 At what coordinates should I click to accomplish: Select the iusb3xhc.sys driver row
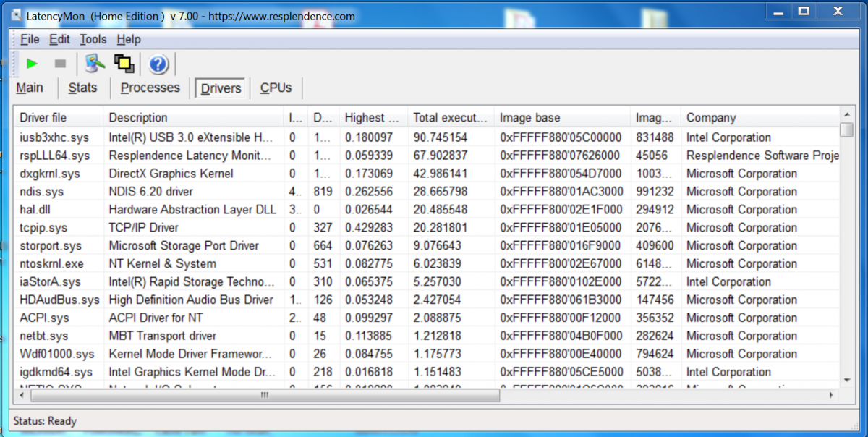click(427, 137)
